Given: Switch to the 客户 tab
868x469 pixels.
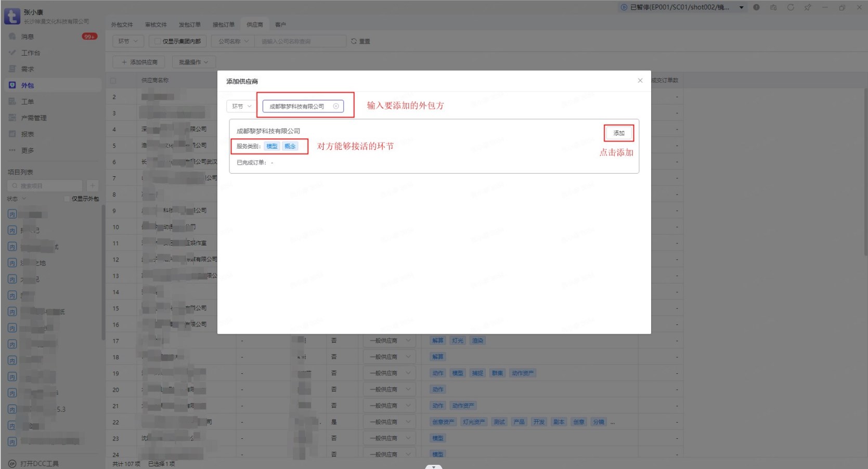Looking at the screenshot, I should click(280, 24).
